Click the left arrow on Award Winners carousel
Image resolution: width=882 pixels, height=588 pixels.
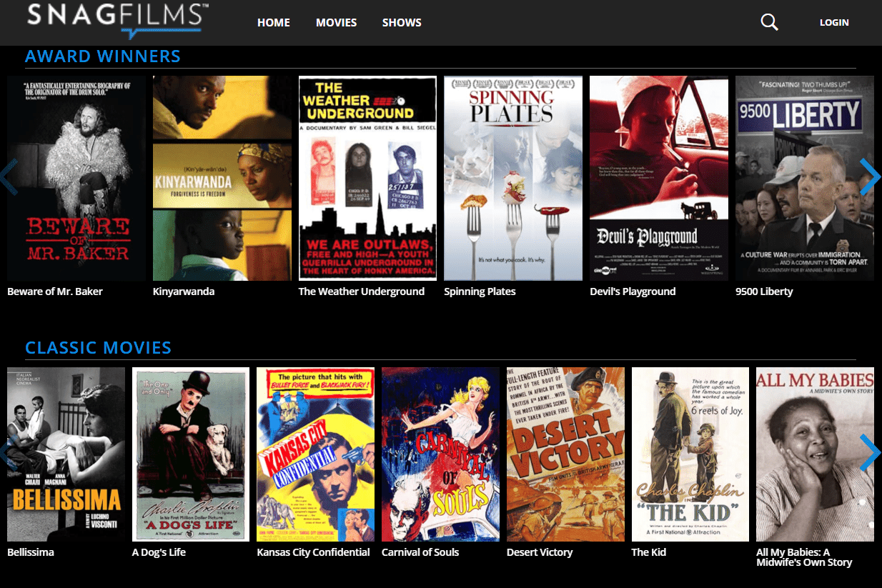(x=11, y=176)
